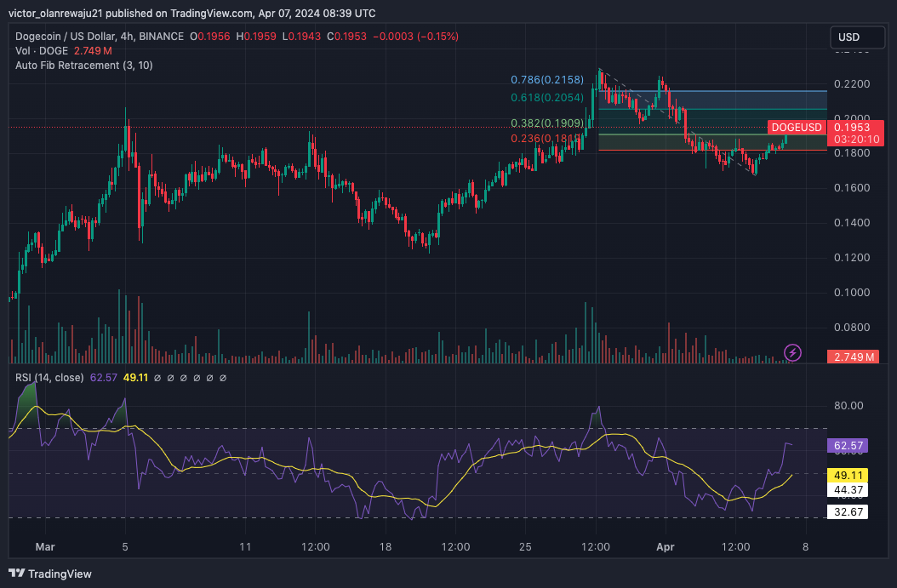Click the 18 date on time axis
The image size is (897, 588).
point(386,547)
